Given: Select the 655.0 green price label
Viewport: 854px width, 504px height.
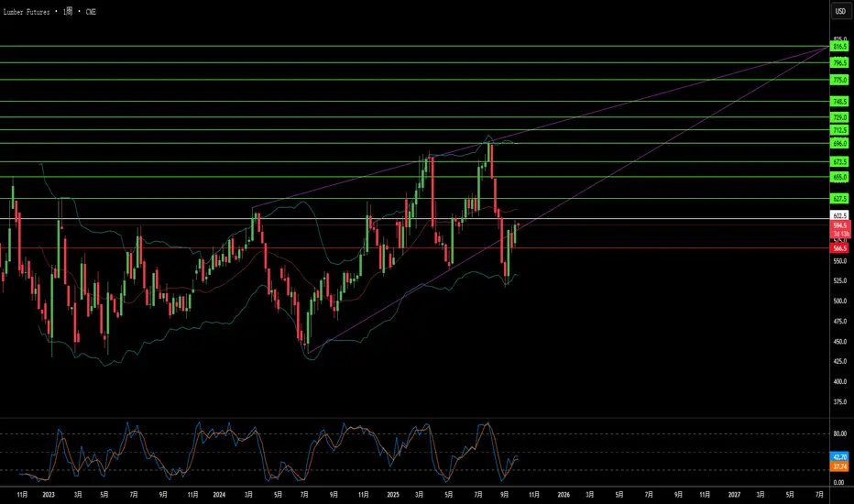Looking at the screenshot, I should 840,178.
